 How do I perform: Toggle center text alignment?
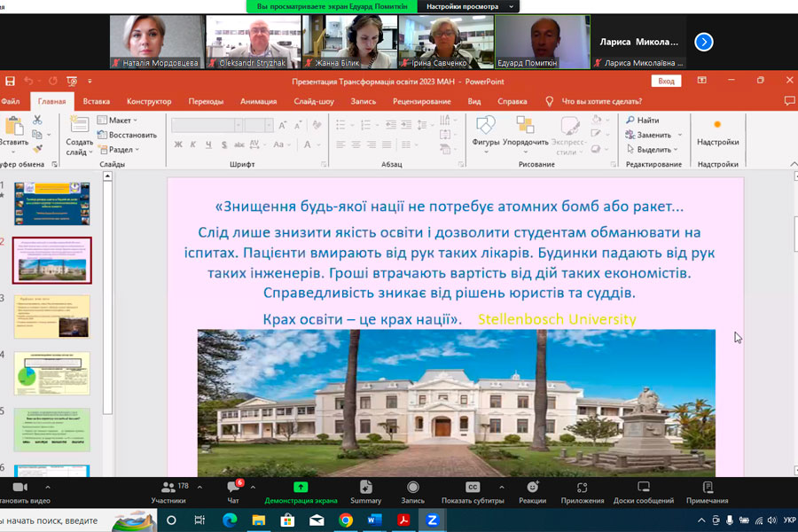356,145
